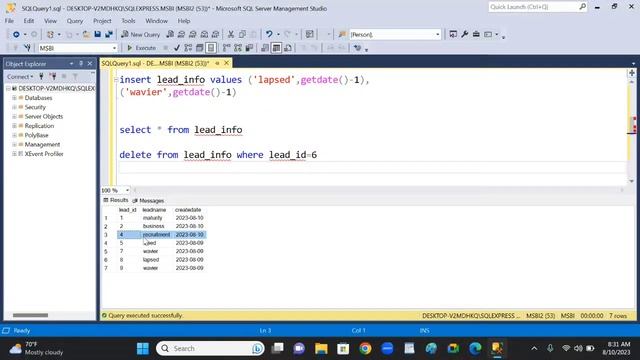Expand the Databases tree node
This screenshot has height=360, width=640.
[x=14, y=98]
